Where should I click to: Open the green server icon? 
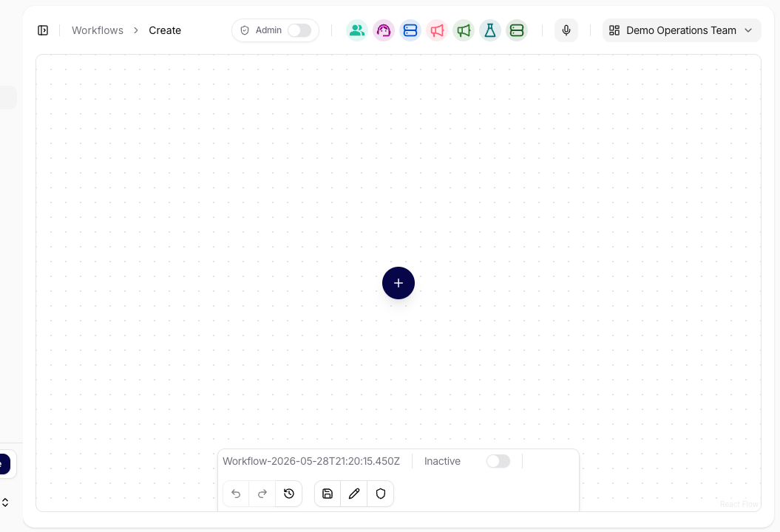(x=517, y=30)
